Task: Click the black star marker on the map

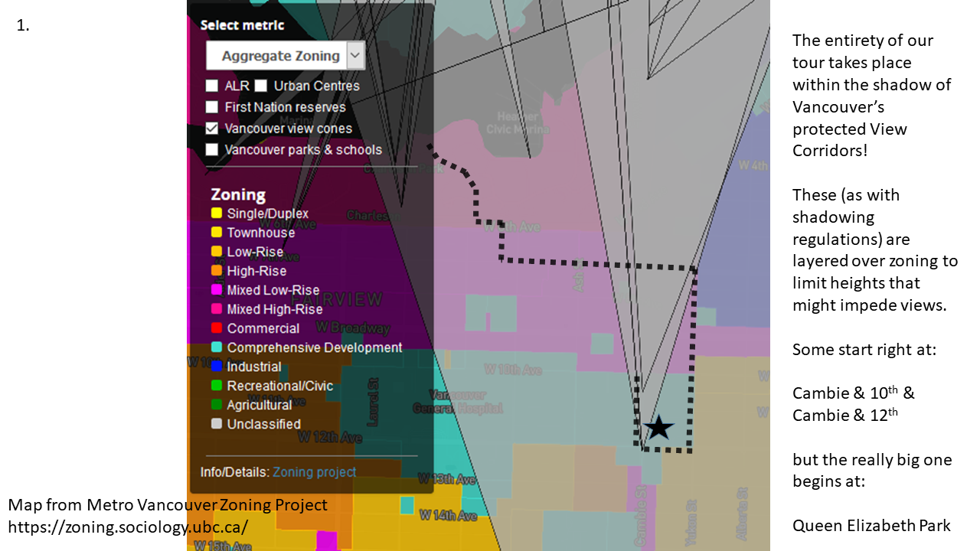Action: [x=658, y=428]
